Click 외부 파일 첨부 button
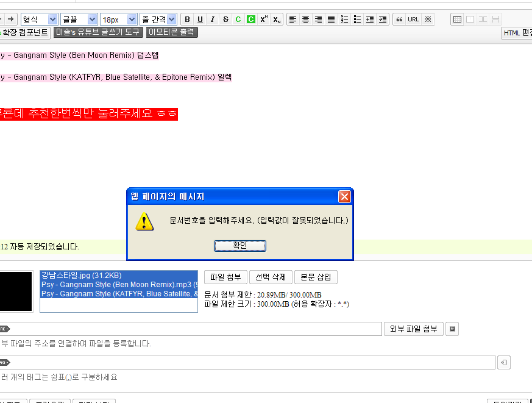 (414, 329)
